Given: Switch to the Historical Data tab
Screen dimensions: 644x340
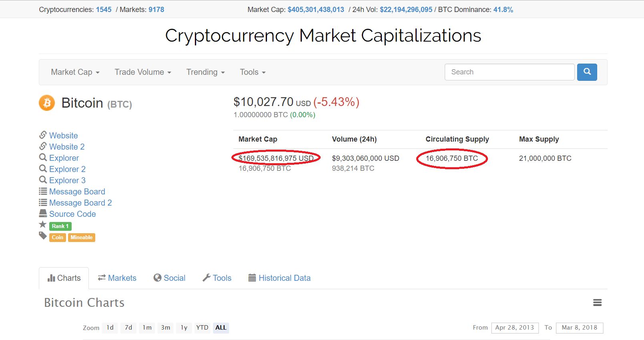Looking at the screenshot, I should (285, 278).
